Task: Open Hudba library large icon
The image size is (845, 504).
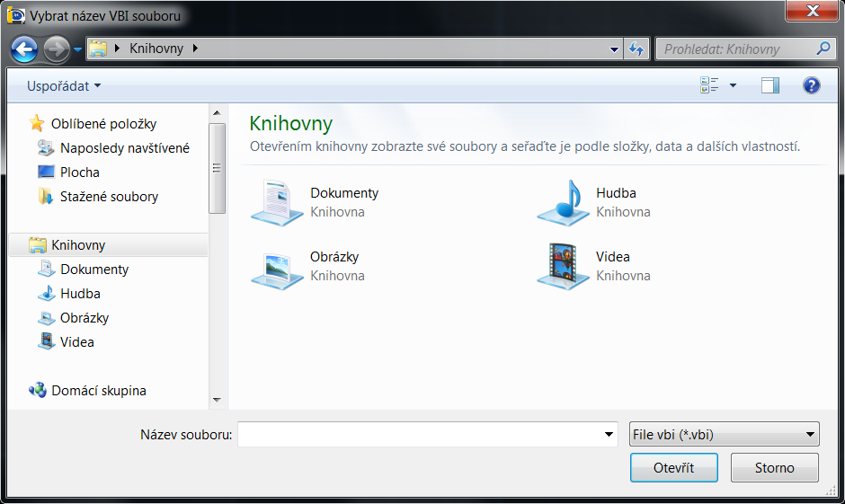Action: (563, 203)
